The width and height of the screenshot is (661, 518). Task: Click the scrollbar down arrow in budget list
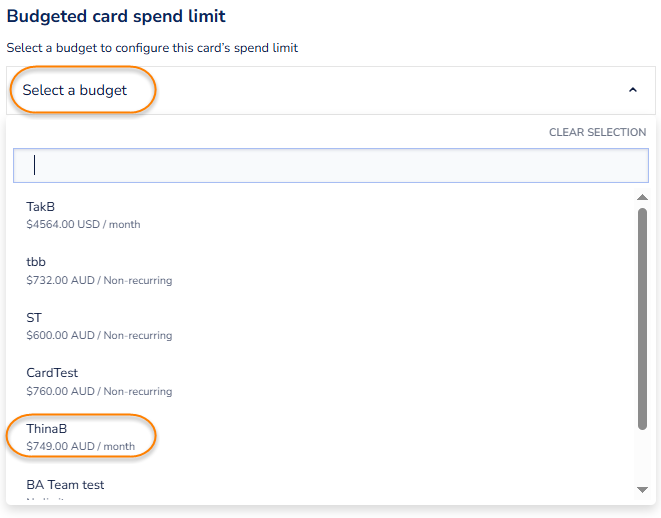tap(642, 489)
